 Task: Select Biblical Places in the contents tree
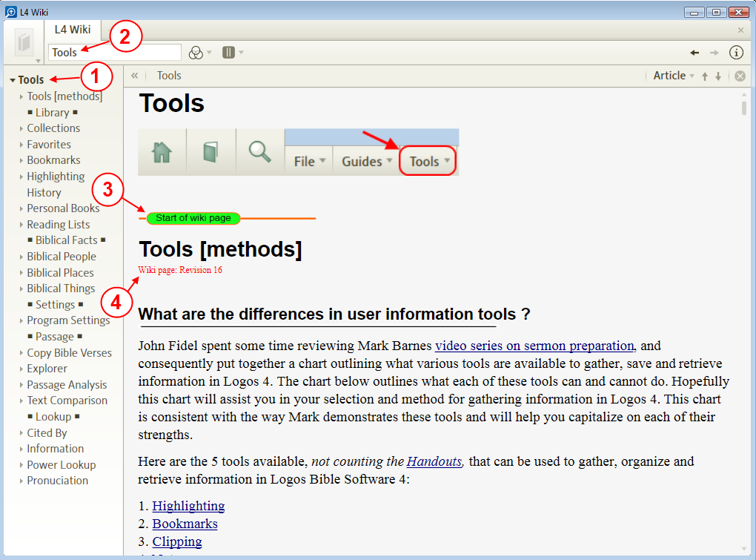(x=60, y=272)
